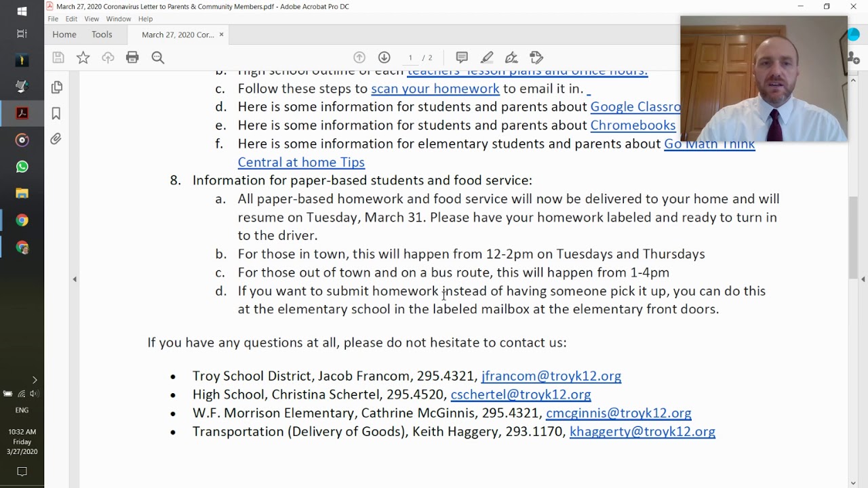The width and height of the screenshot is (868, 488).
Task: Open the View menu
Action: coord(92,19)
